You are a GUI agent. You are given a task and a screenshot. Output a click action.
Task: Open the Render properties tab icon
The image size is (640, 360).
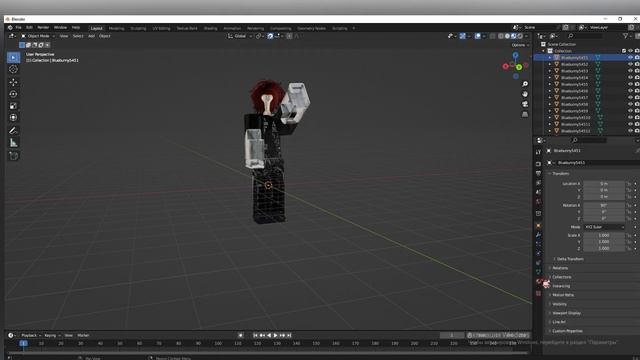tap(538, 164)
